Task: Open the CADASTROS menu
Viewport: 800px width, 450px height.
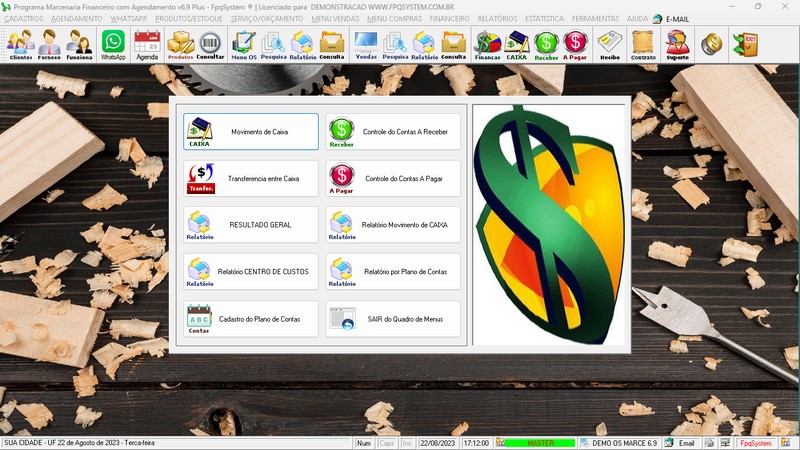Action: pyautogui.click(x=24, y=19)
